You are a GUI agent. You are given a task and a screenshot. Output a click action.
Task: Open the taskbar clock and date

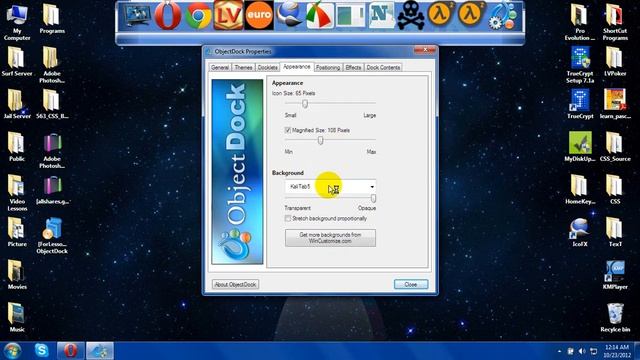coord(617,351)
